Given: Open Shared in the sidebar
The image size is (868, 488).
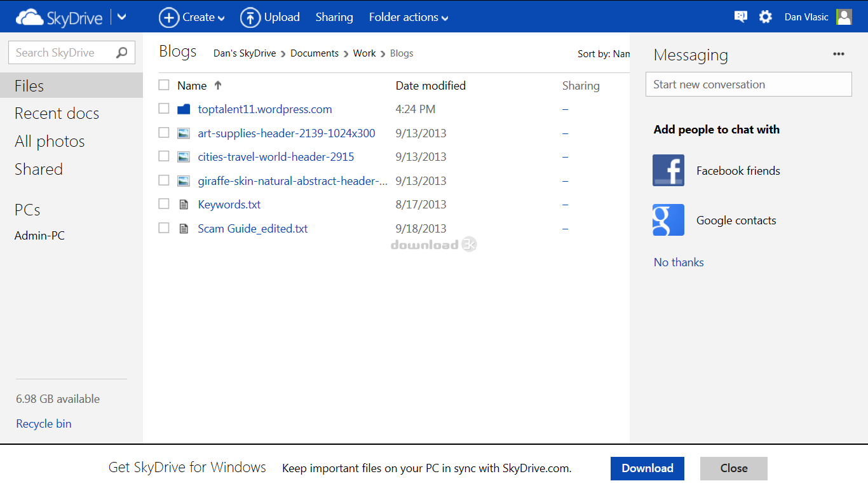Looking at the screenshot, I should (x=39, y=169).
